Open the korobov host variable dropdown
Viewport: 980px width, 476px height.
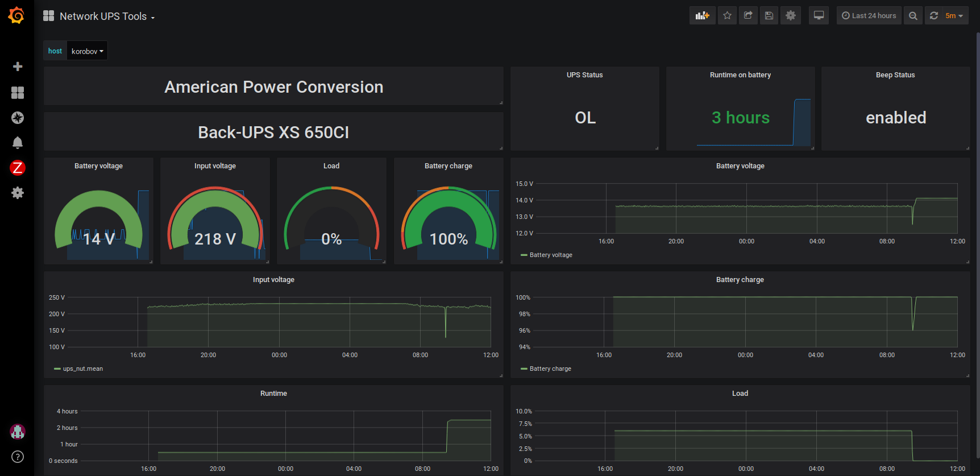click(88, 51)
